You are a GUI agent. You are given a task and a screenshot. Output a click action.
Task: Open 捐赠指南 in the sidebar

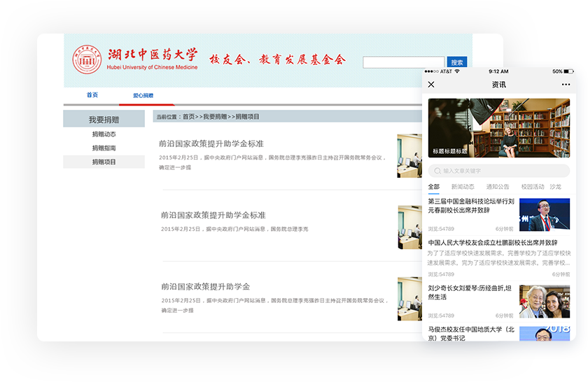tap(104, 148)
